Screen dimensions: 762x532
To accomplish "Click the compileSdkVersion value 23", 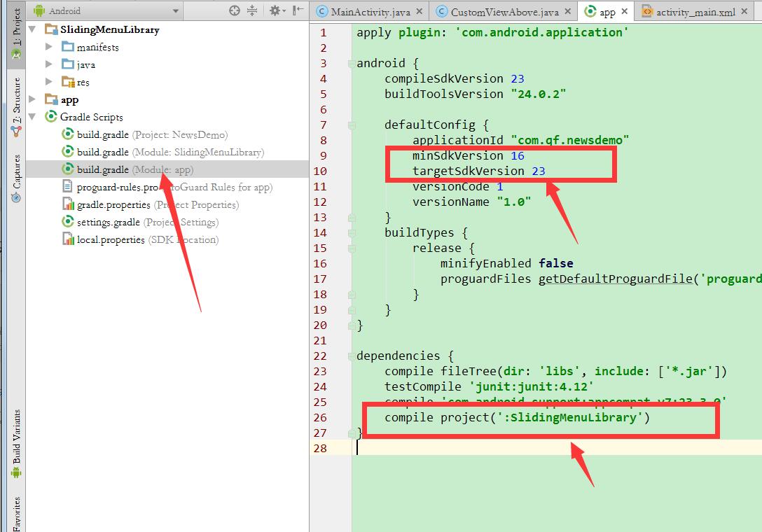I will 518,78.
